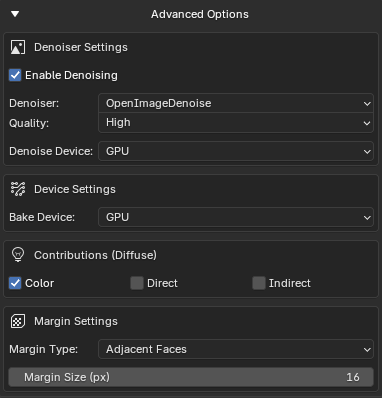This screenshot has height=398, width=382.
Task: Open the Denoiser OpenImageDenoise dropdown
Action: click(x=236, y=103)
